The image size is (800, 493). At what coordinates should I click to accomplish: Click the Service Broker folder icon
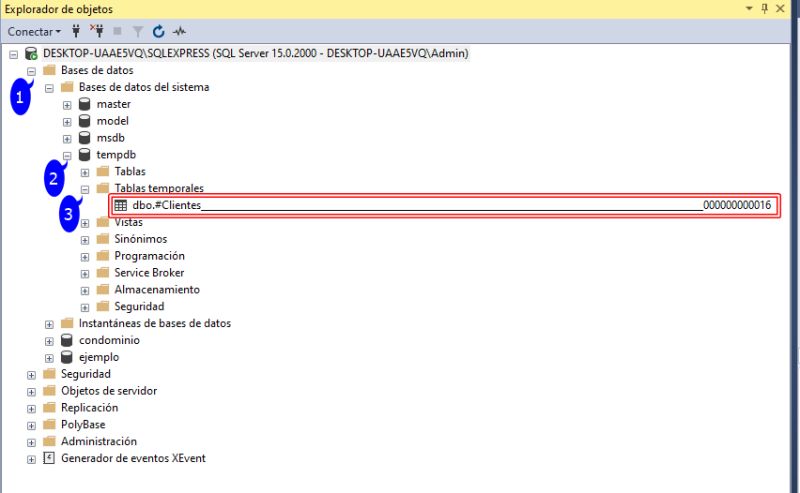pos(103,273)
